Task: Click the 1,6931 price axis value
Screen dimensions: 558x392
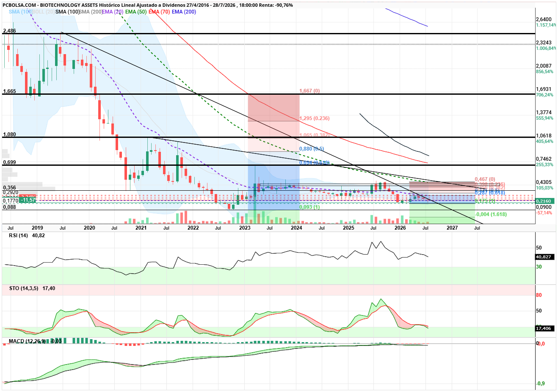Action: coord(544,89)
